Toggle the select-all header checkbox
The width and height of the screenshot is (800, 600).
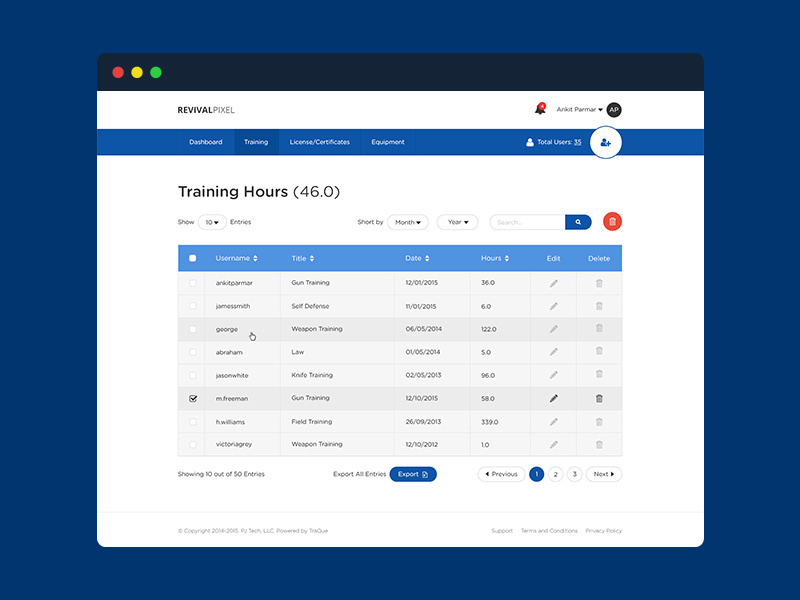click(192, 258)
